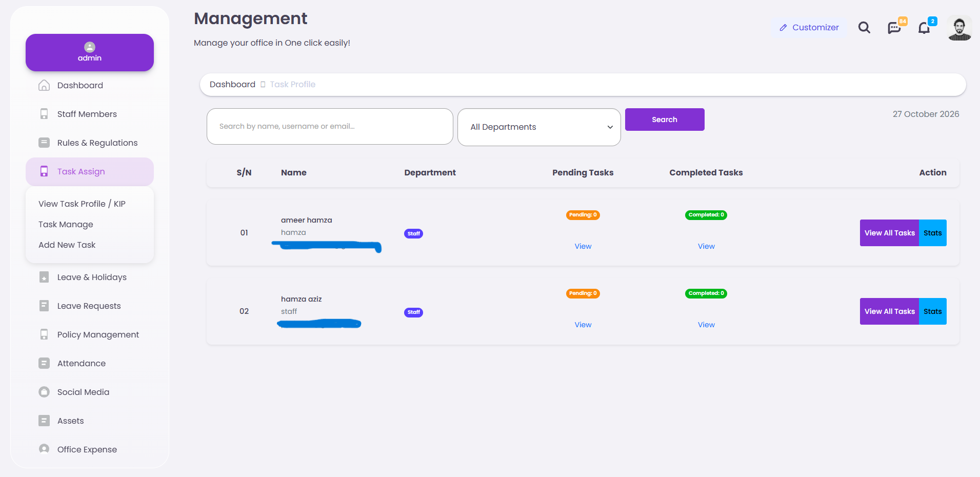Click the Assets sidebar icon
This screenshot has height=477, width=980.
pyautogui.click(x=44, y=421)
